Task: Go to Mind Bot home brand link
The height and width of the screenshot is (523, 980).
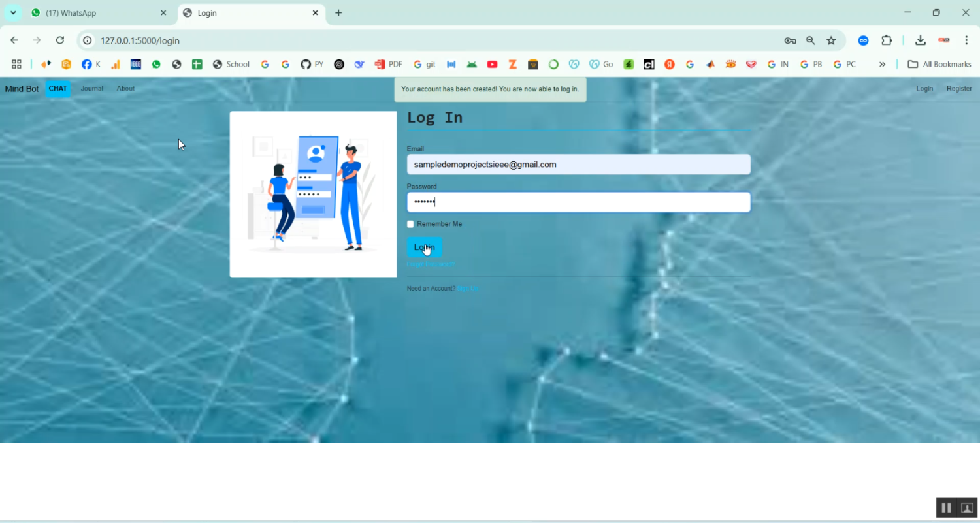Action: 22,89
